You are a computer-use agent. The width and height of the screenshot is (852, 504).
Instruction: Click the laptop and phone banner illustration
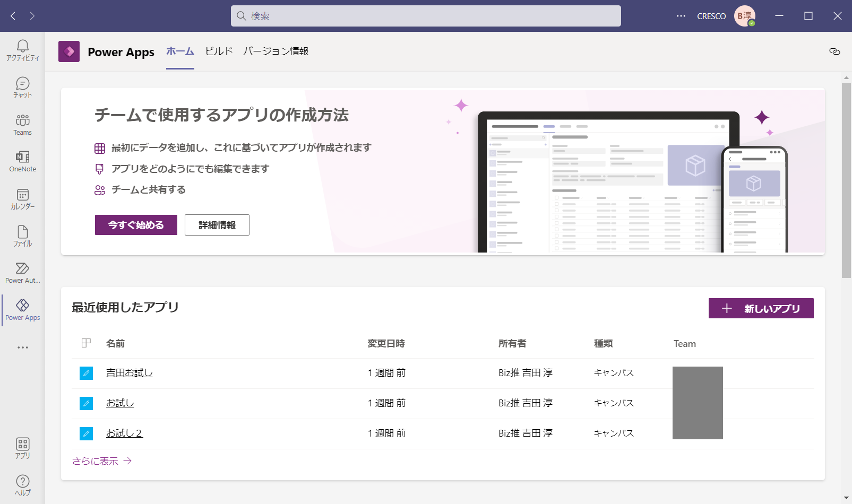pos(632,181)
